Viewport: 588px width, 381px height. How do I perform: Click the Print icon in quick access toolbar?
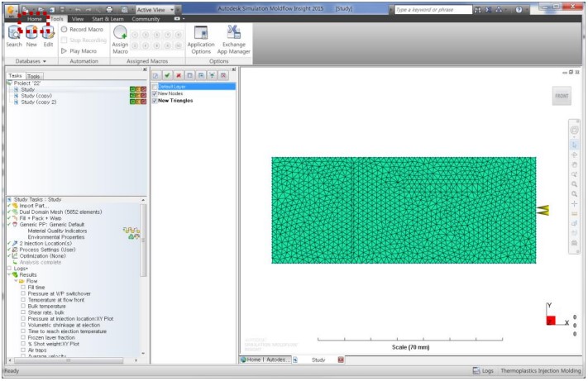[109, 9]
